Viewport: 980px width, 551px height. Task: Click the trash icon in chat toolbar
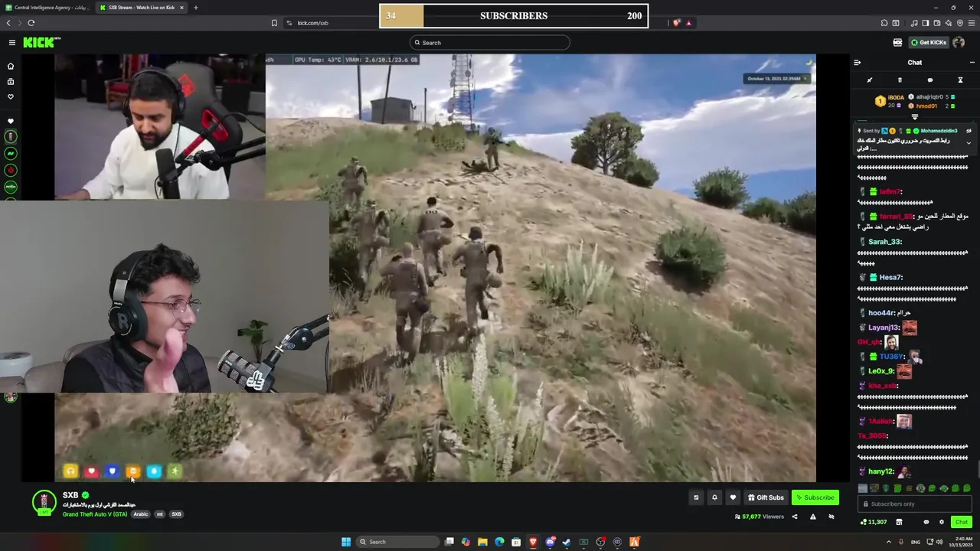point(900,80)
